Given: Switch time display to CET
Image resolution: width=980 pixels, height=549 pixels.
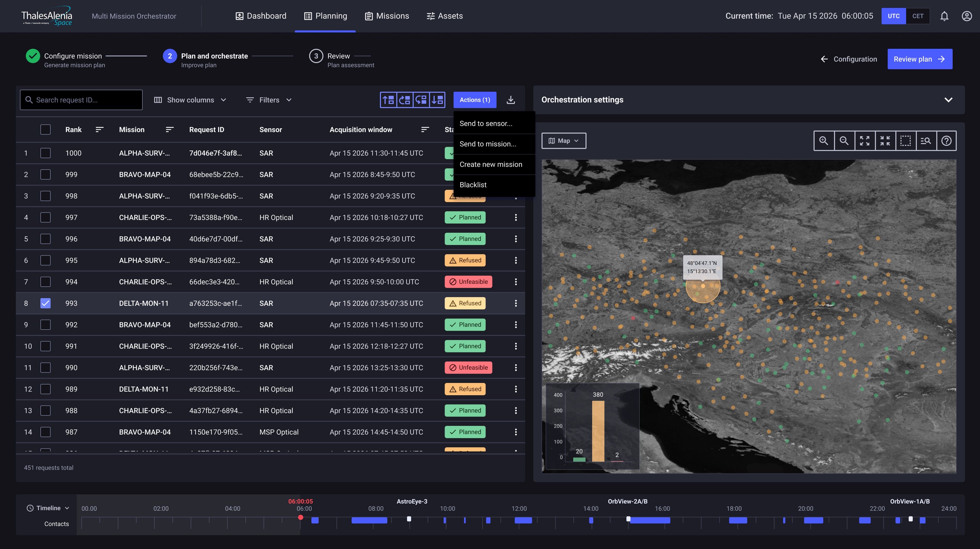Looking at the screenshot, I should pos(918,16).
